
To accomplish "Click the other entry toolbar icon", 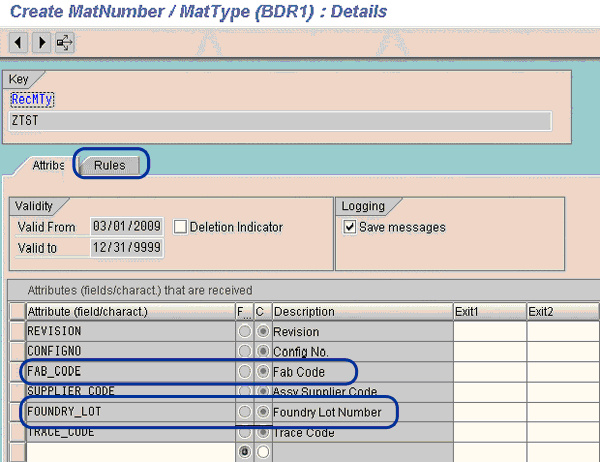I will tap(64, 43).
